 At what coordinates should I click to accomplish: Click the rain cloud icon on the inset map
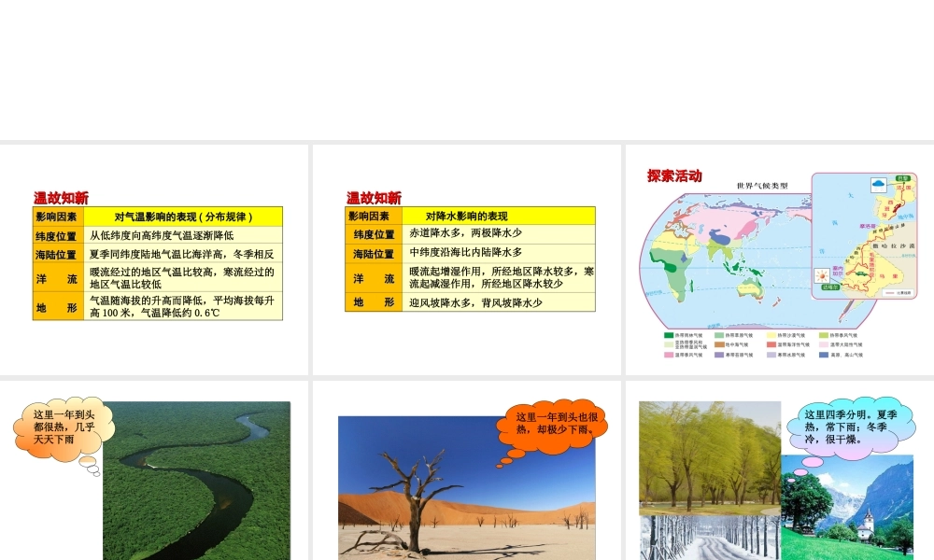tap(879, 185)
